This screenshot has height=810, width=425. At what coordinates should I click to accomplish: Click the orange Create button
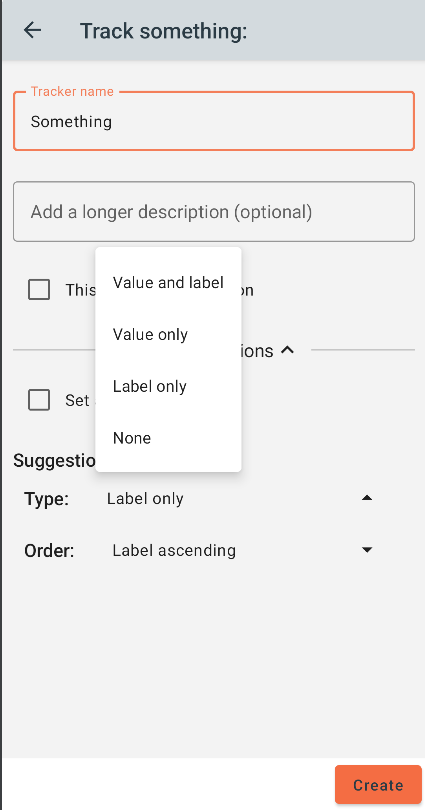(x=378, y=785)
